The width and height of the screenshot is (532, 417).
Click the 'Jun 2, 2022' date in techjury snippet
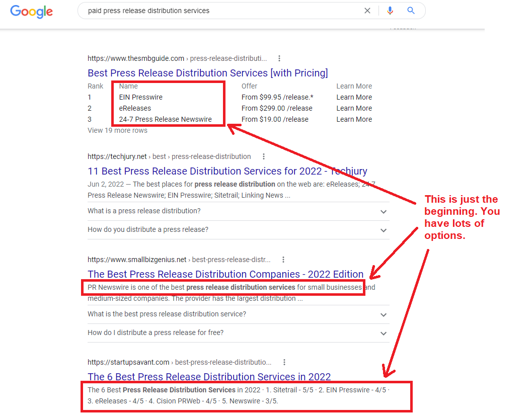click(106, 184)
